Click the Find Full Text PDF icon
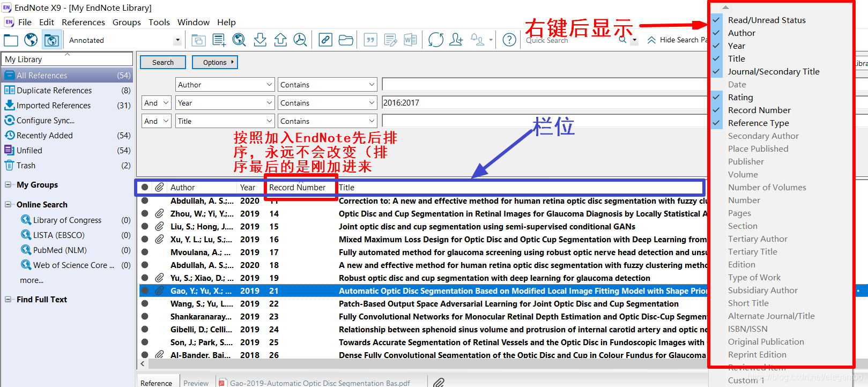This screenshot has width=868, height=387. tap(300, 40)
